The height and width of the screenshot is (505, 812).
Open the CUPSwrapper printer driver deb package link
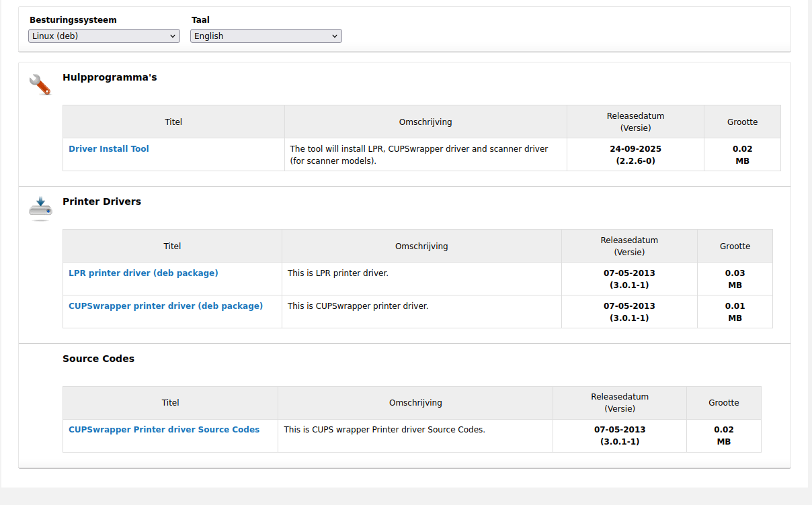[x=165, y=306]
